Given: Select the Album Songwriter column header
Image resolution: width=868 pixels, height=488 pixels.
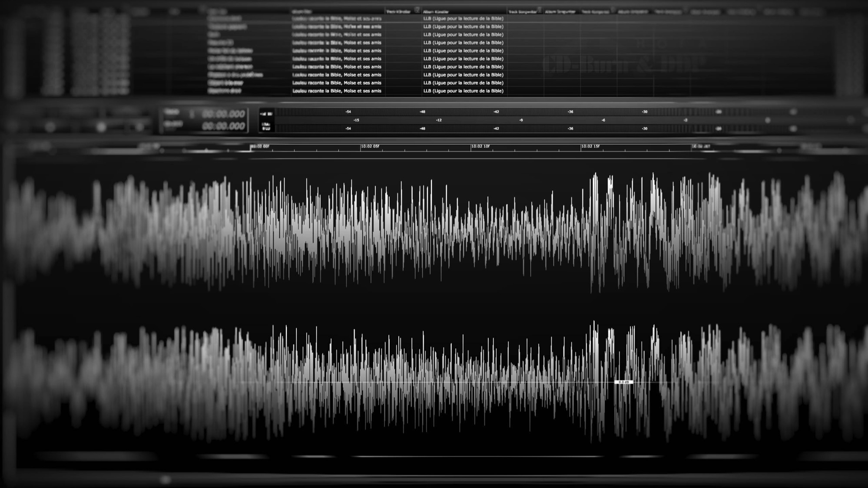Looking at the screenshot, I should point(560,12).
